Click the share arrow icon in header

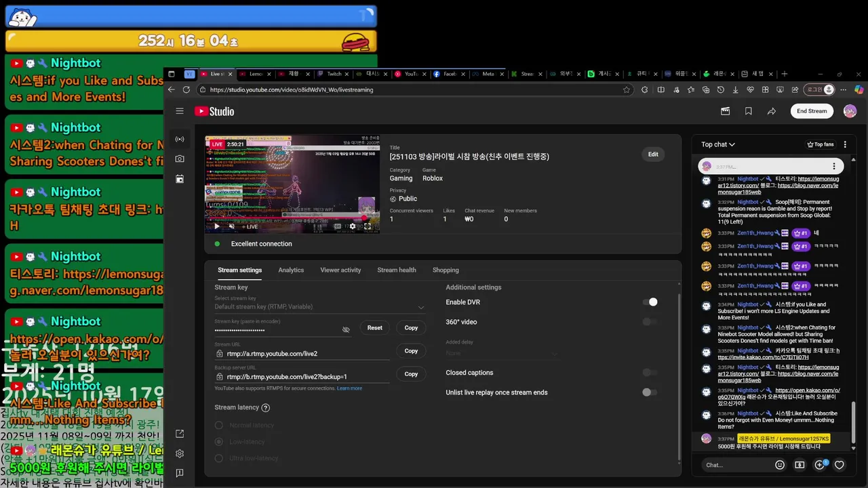pos(772,111)
